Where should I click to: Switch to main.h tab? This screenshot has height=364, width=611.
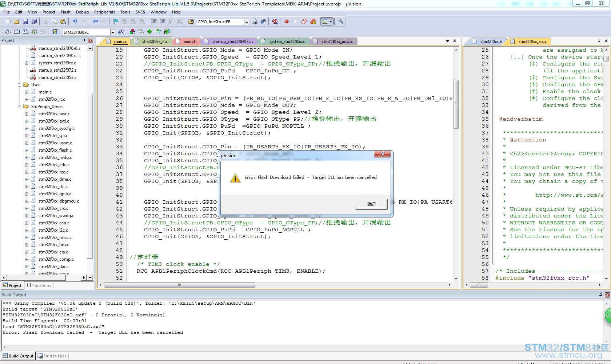[187, 41]
